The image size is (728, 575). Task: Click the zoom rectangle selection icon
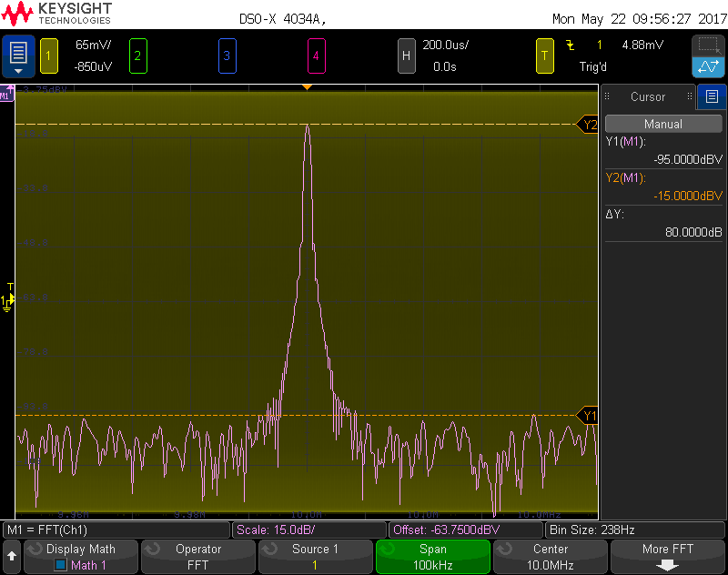pos(708,45)
